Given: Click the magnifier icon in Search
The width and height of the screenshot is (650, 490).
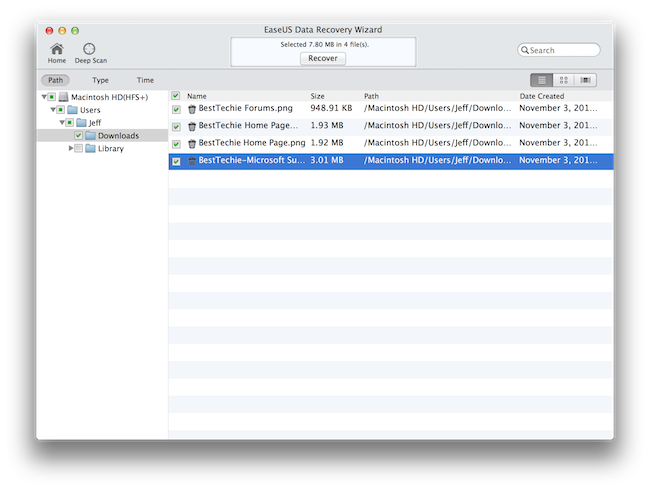Looking at the screenshot, I should click(x=525, y=50).
